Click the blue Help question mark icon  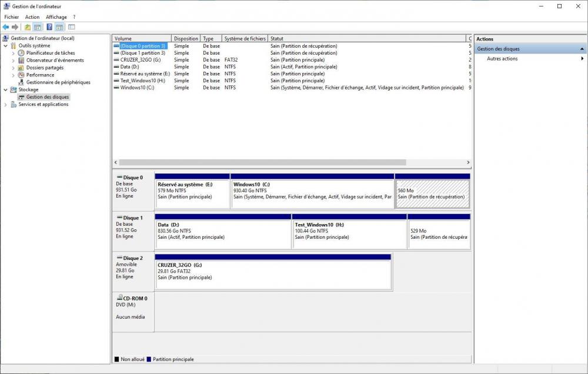(x=49, y=27)
